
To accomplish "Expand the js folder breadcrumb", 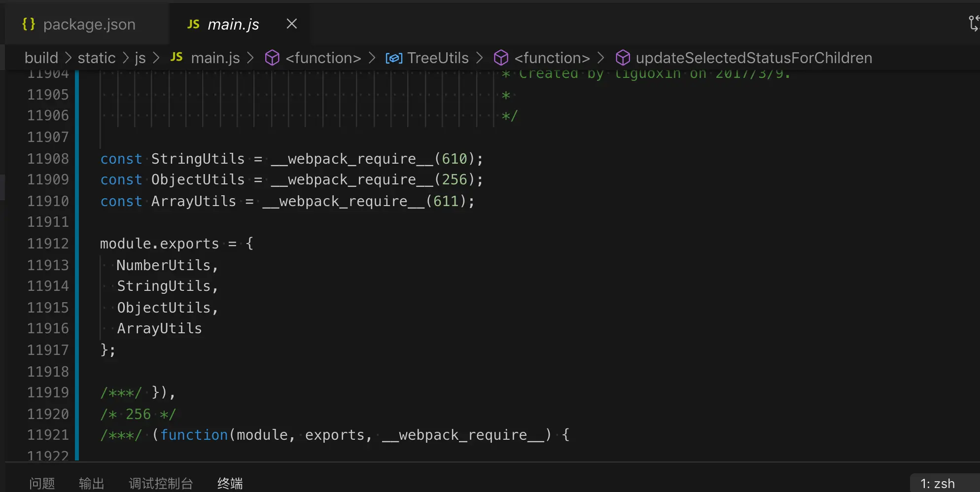I will click(x=140, y=58).
